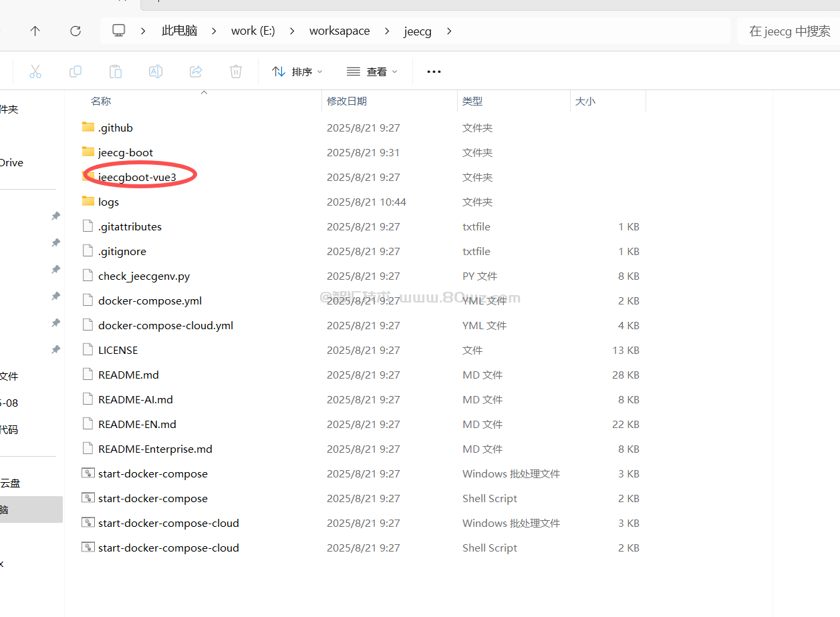Copy the selected item

click(76, 71)
